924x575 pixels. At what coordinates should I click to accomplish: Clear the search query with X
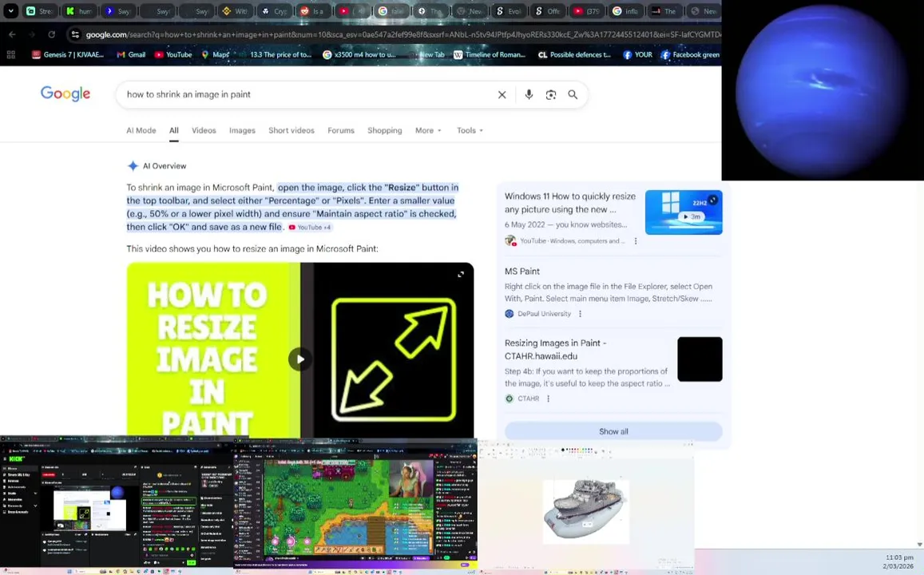tap(502, 94)
